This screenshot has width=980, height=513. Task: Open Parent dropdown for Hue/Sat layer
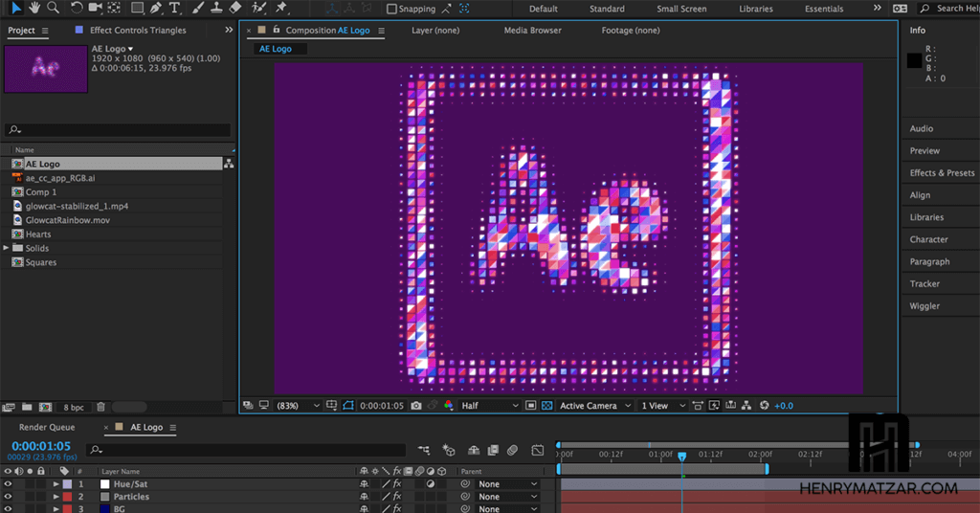pyautogui.click(x=507, y=483)
